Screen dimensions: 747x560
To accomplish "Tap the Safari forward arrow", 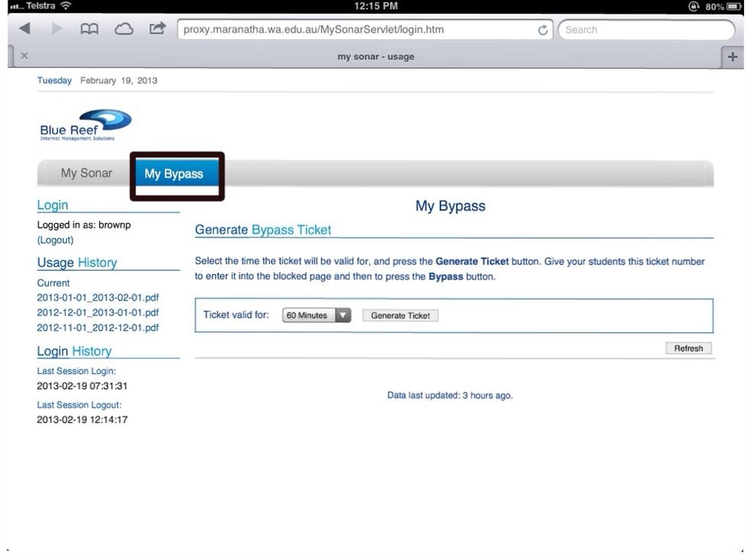I will pyautogui.click(x=56, y=30).
